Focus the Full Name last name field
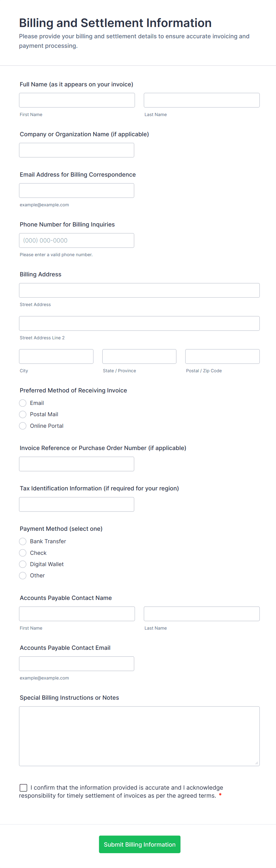The width and height of the screenshot is (276, 868). click(202, 100)
